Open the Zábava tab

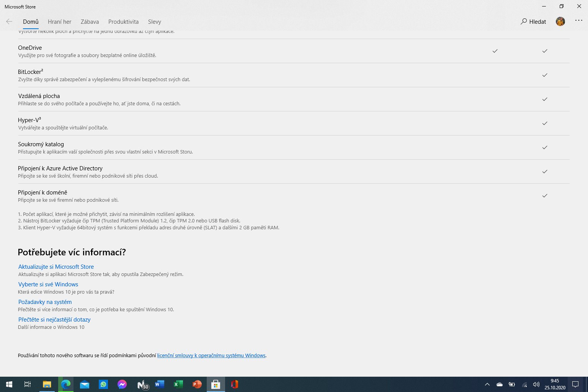tap(90, 22)
